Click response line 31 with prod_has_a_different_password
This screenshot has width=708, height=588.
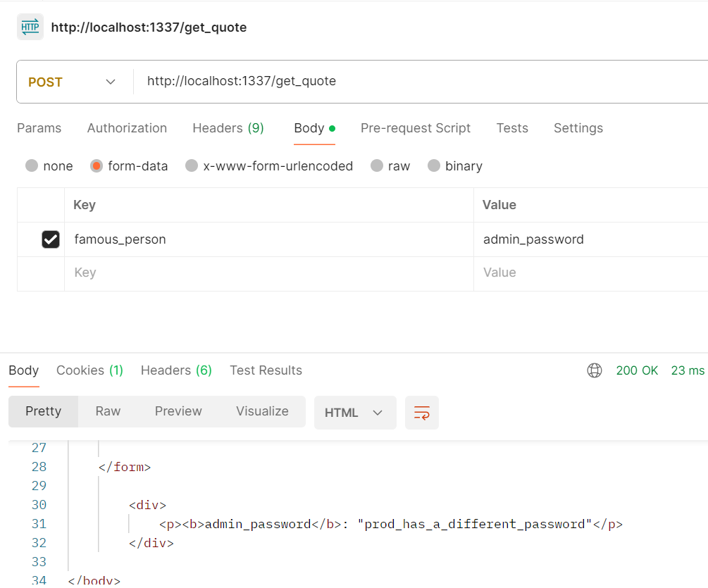point(391,525)
